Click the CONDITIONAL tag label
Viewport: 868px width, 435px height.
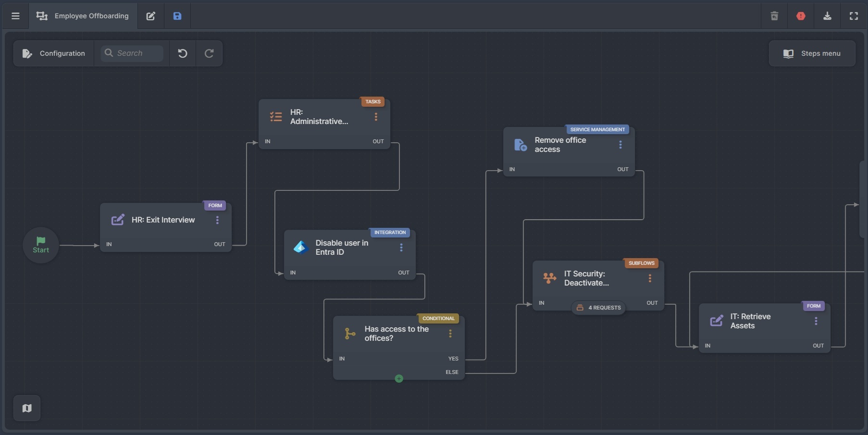click(438, 318)
